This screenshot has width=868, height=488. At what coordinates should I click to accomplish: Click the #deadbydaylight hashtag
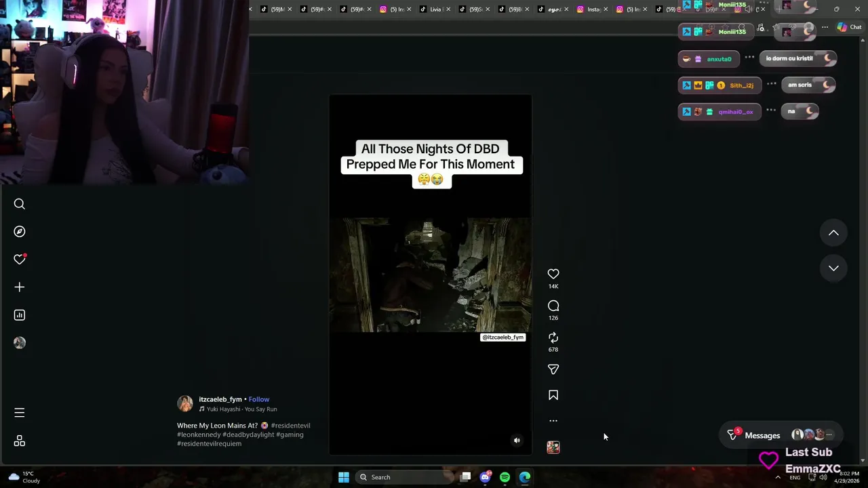click(248, 434)
